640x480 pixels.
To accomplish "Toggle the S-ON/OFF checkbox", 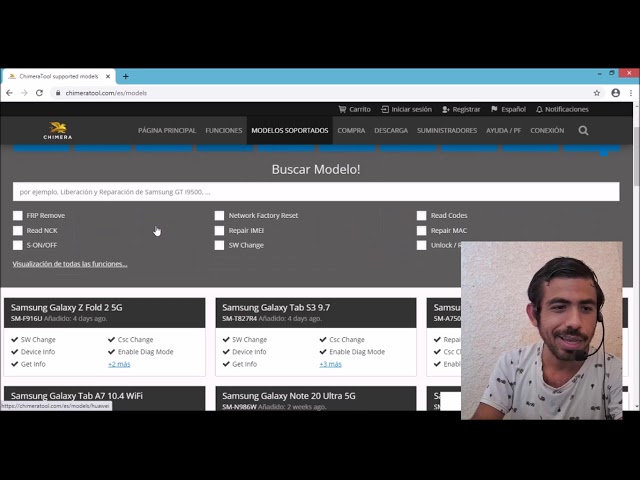I will pyautogui.click(x=18, y=245).
